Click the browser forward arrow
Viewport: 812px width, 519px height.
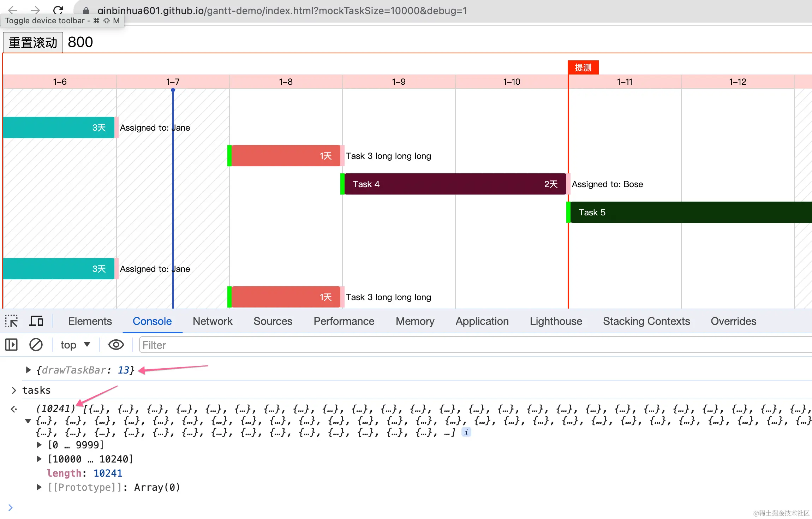click(35, 11)
